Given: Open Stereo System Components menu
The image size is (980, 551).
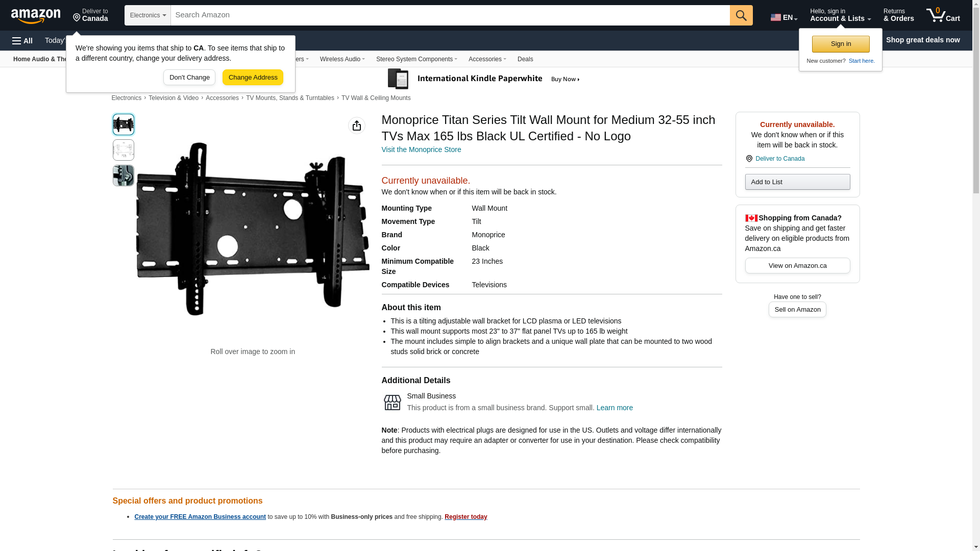Looking at the screenshot, I should point(416,59).
